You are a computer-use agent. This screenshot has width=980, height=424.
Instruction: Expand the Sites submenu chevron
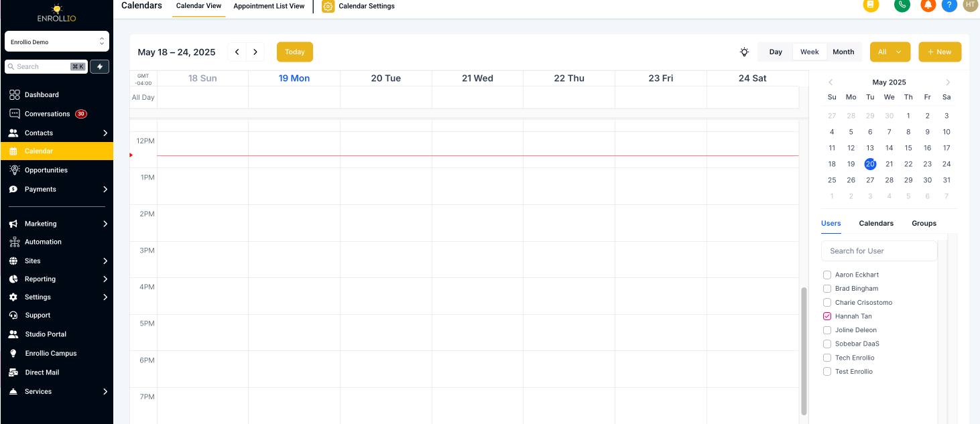pos(105,261)
